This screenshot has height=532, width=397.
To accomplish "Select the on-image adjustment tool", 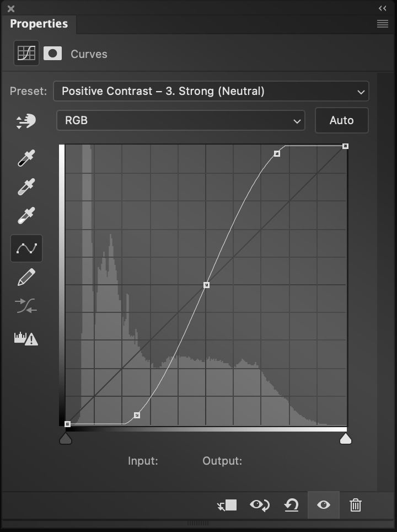I will [26, 120].
